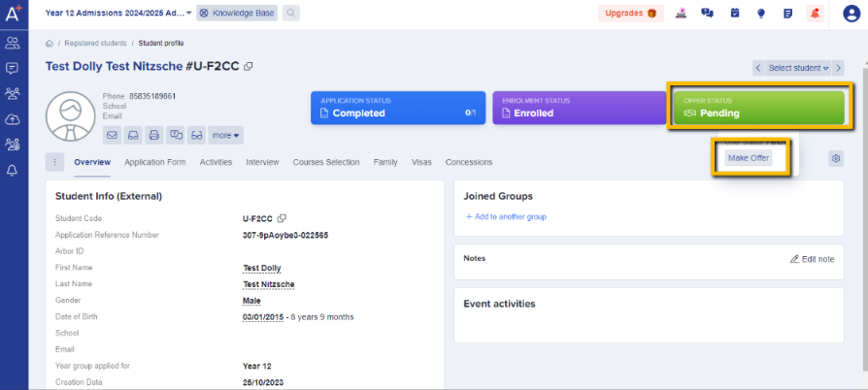Expand the 'more' actions dropdown
This screenshot has height=390, width=868.
coord(226,135)
